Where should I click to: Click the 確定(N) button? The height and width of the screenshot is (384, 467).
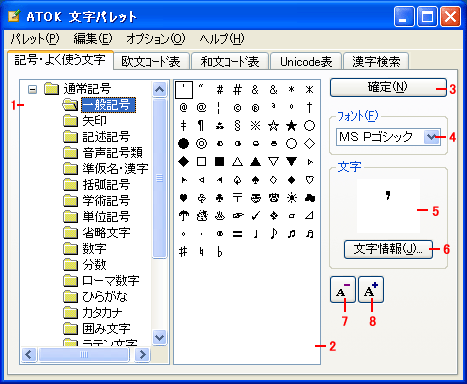click(x=388, y=87)
